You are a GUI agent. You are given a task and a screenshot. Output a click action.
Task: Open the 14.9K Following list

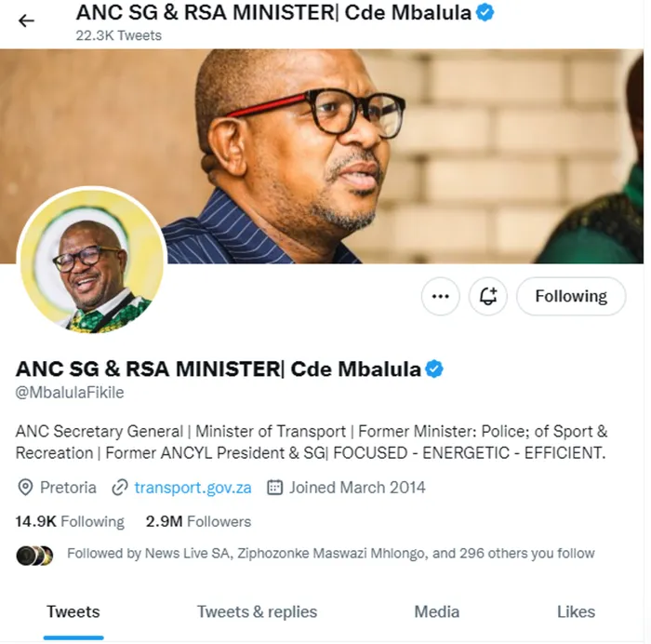click(70, 521)
